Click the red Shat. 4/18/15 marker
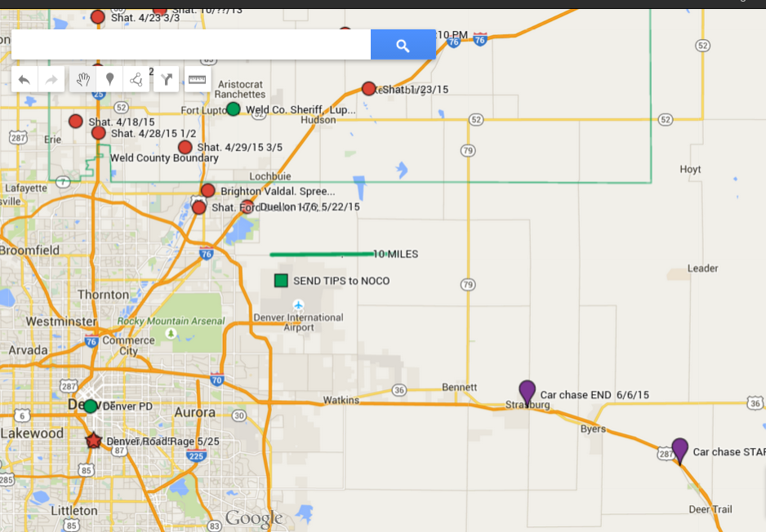This screenshot has width=766, height=532. (76, 122)
